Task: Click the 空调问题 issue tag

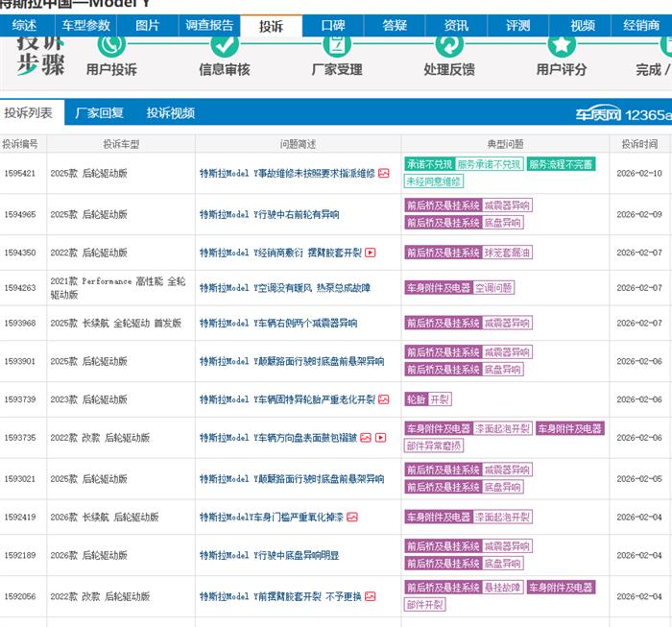Action: [x=493, y=287]
